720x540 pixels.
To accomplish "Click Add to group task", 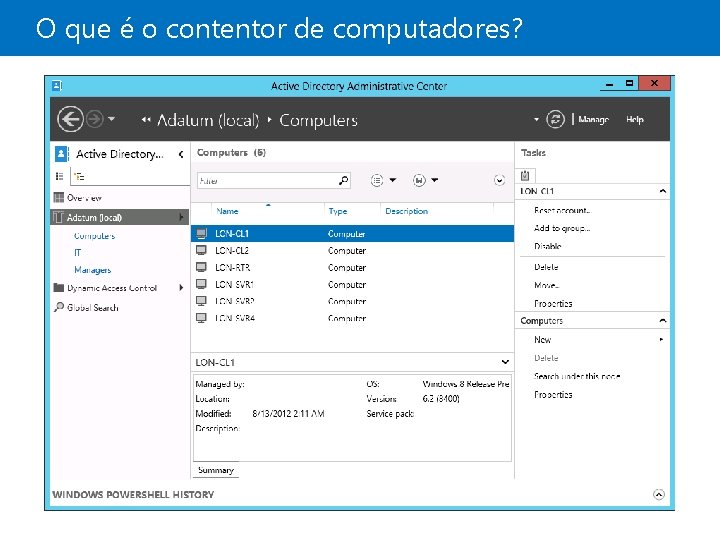I will [562, 228].
